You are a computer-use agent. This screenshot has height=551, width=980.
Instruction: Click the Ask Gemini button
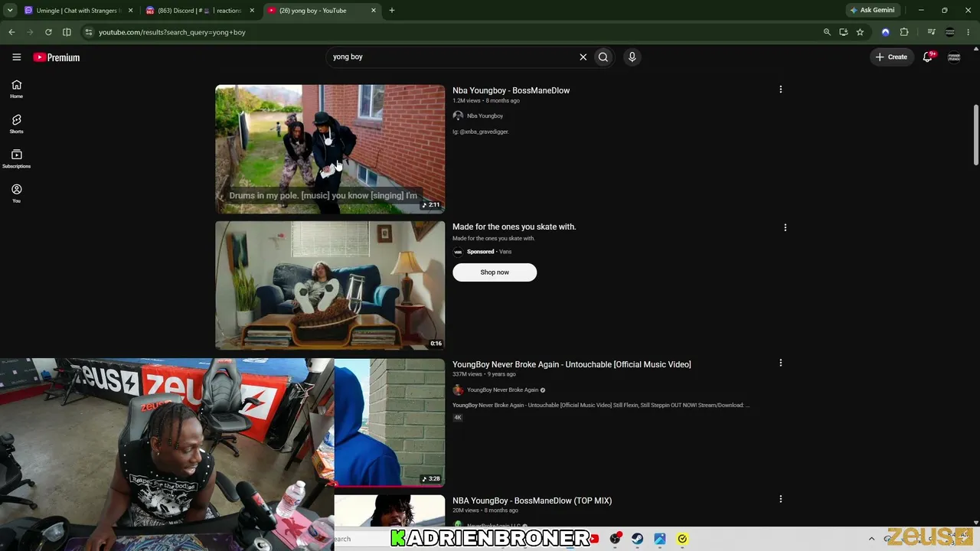(872, 10)
